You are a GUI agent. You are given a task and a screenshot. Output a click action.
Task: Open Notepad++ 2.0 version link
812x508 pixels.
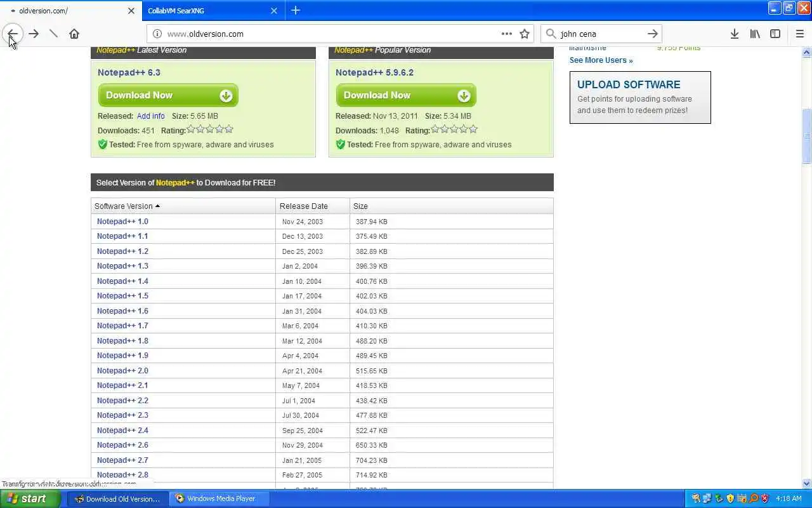coord(122,371)
